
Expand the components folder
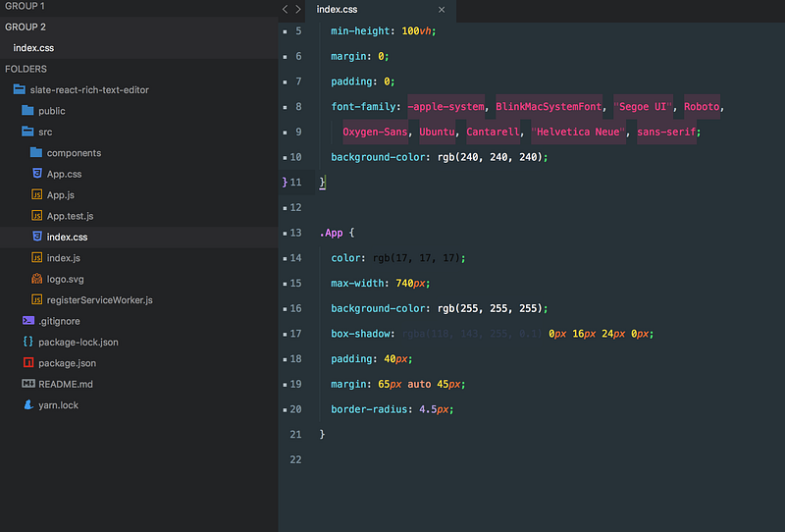coord(36,153)
